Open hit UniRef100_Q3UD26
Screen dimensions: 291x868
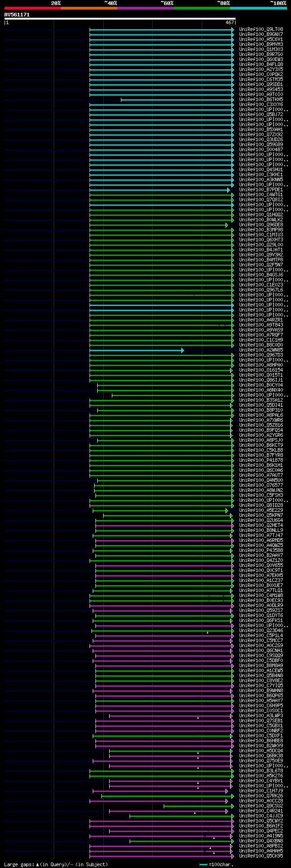click(x=261, y=139)
